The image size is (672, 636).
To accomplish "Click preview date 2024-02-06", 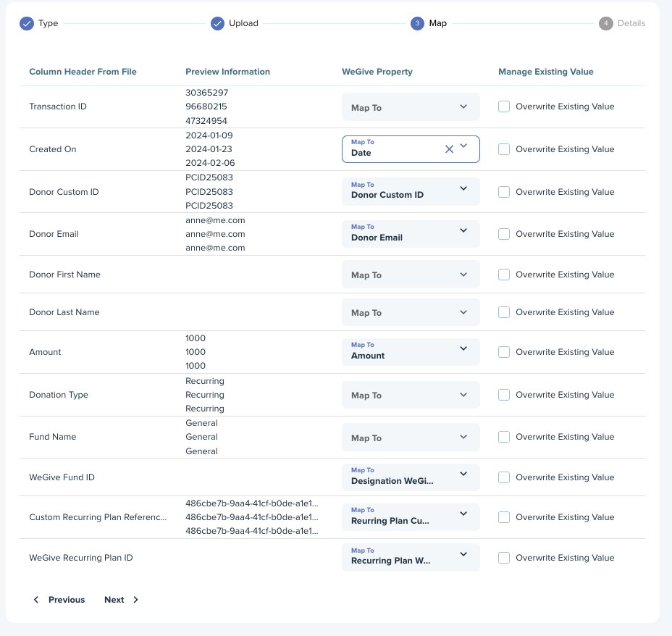I will tap(210, 163).
